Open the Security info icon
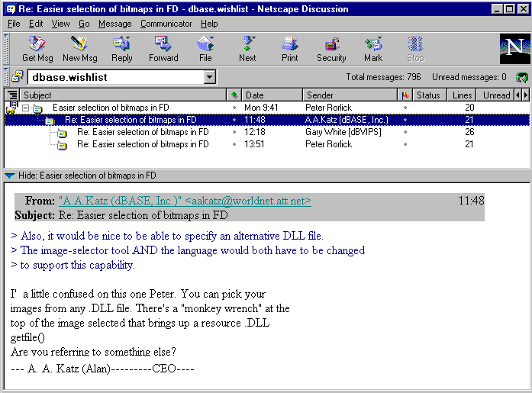Image resolution: width=532 pixels, height=393 pixels. [x=331, y=48]
